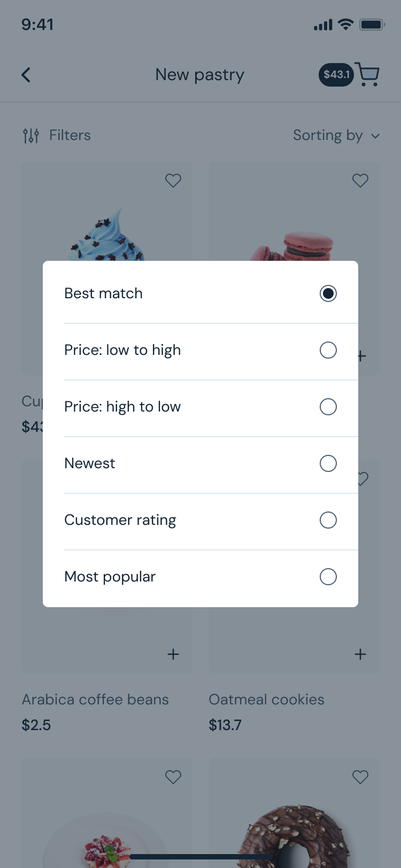Click the Filters sliders icon
401x868 pixels.
pyautogui.click(x=31, y=136)
